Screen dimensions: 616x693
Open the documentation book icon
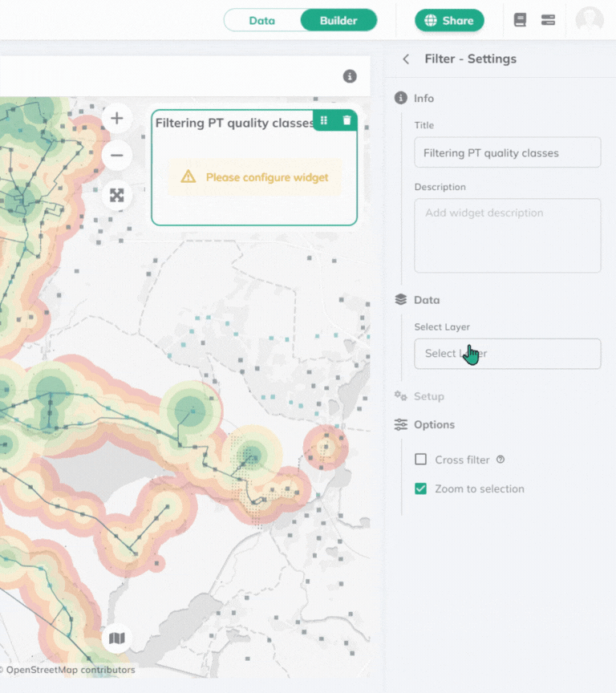pos(520,20)
